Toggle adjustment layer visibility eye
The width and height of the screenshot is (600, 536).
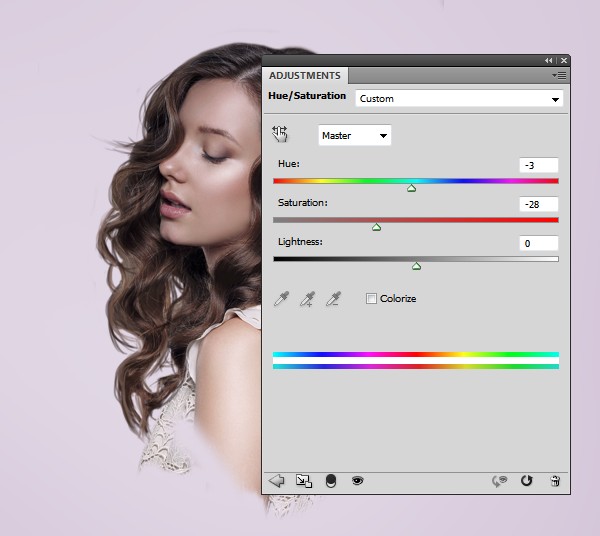tap(357, 480)
